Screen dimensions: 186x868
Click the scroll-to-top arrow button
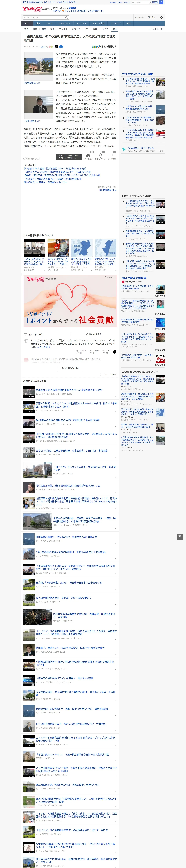pos(180,537)
